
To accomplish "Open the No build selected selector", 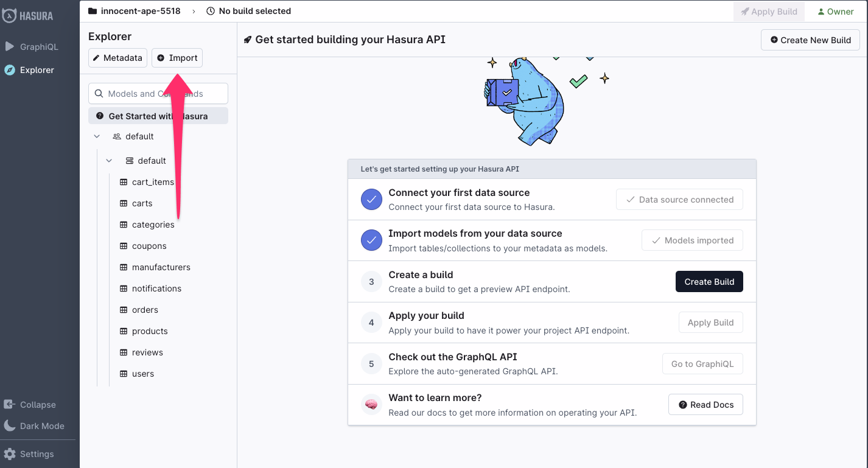I will point(248,11).
